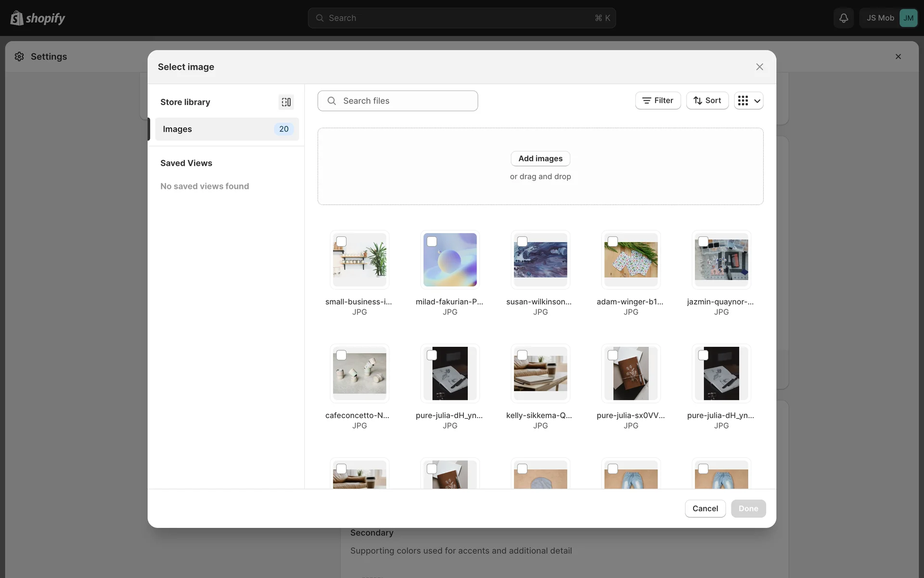Open the Filter options
The height and width of the screenshot is (578, 924).
tap(657, 101)
